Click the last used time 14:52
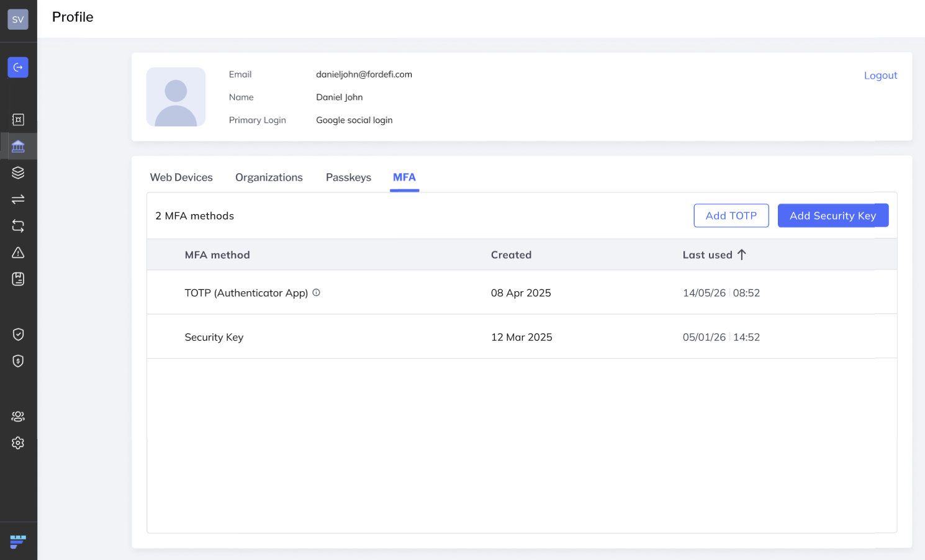 tap(746, 337)
